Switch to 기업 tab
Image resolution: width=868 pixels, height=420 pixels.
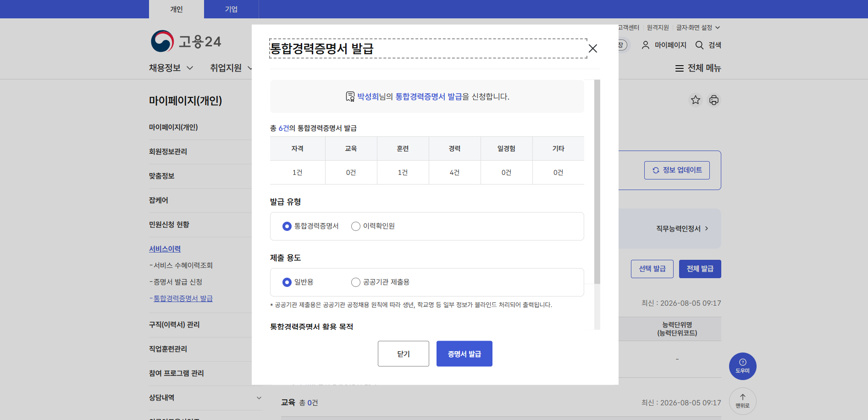pos(231,9)
